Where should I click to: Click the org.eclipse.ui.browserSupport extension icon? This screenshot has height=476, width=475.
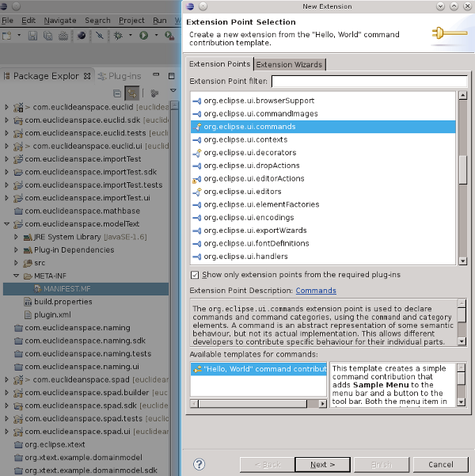click(196, 101)
